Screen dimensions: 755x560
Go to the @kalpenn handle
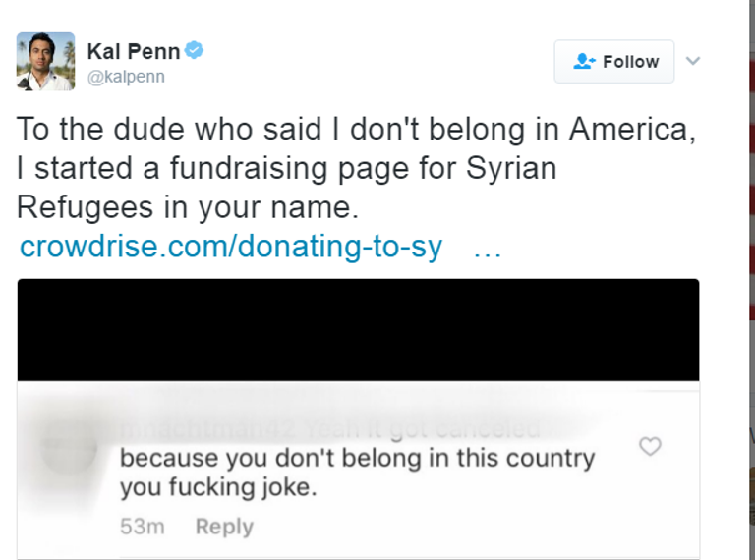coord(126,78)
